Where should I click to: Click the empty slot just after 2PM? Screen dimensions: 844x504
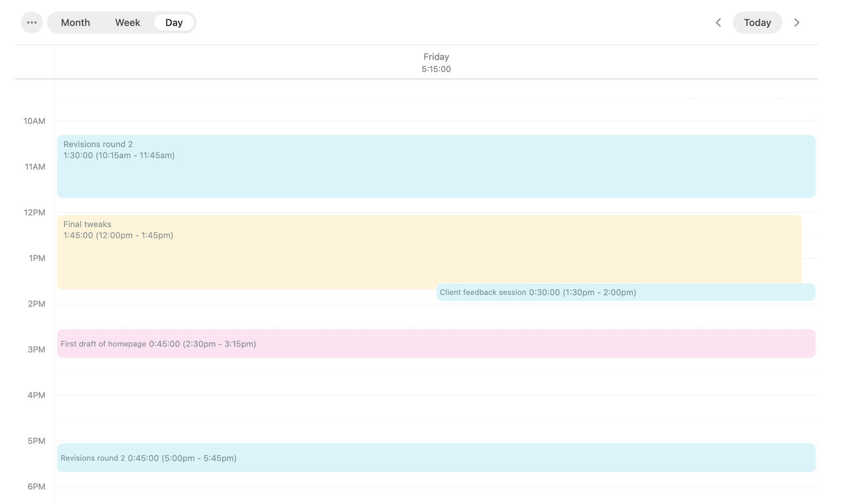436,315
